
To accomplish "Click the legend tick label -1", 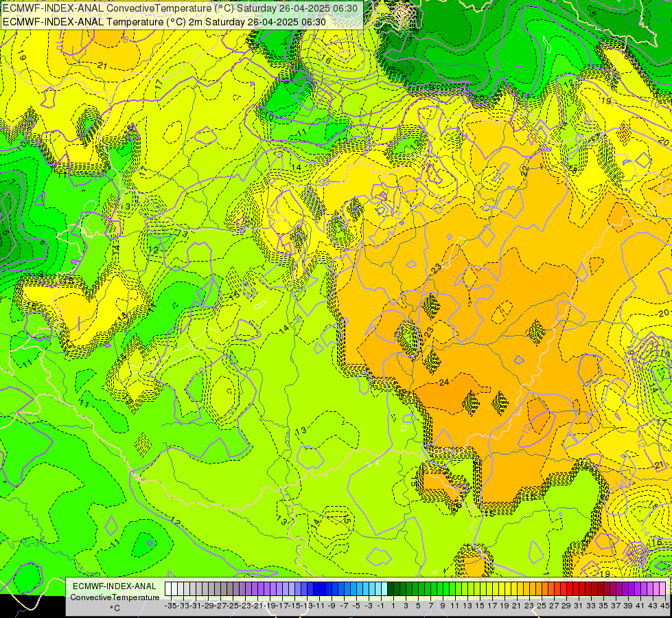I will (381, 606).
